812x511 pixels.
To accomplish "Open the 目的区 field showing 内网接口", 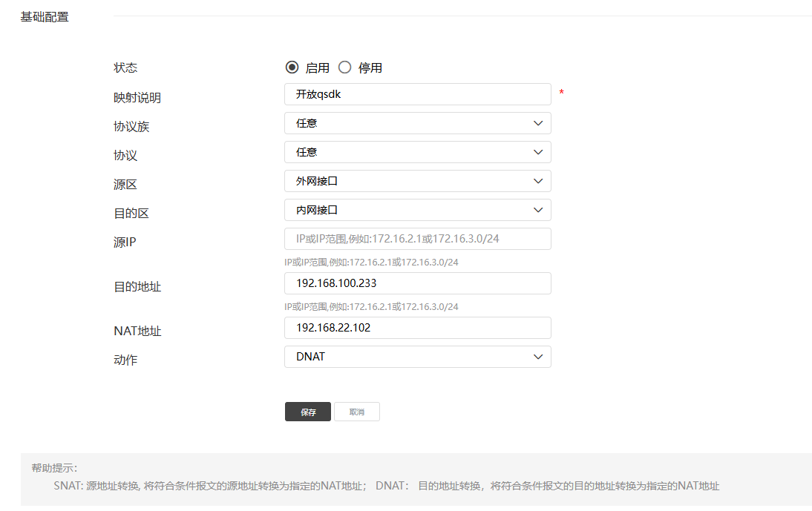I will 408,210.
